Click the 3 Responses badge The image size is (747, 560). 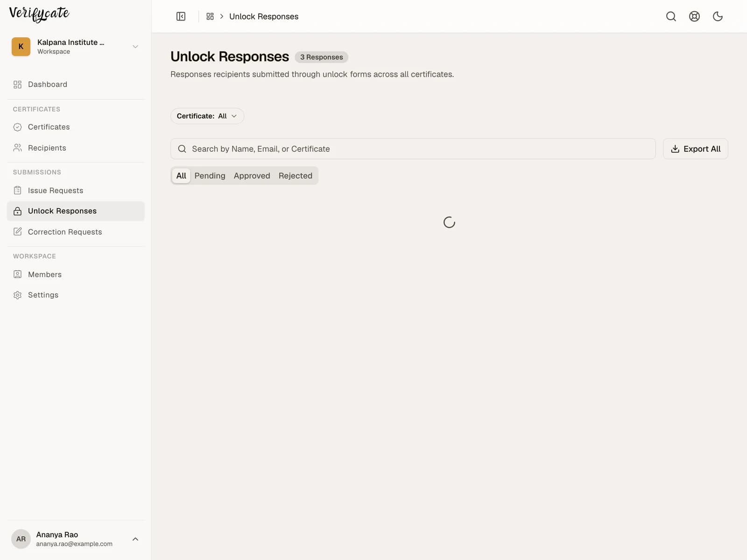[x=322, y=57]
